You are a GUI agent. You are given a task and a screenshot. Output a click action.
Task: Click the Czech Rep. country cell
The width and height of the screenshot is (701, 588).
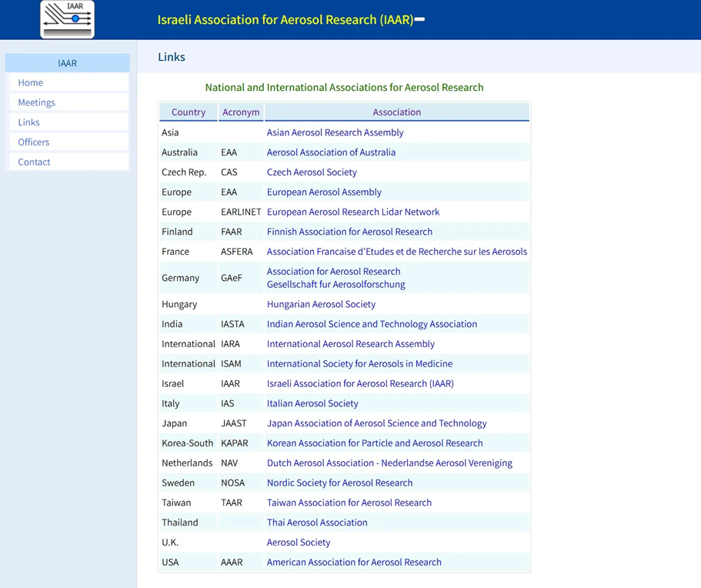point(189,172)
